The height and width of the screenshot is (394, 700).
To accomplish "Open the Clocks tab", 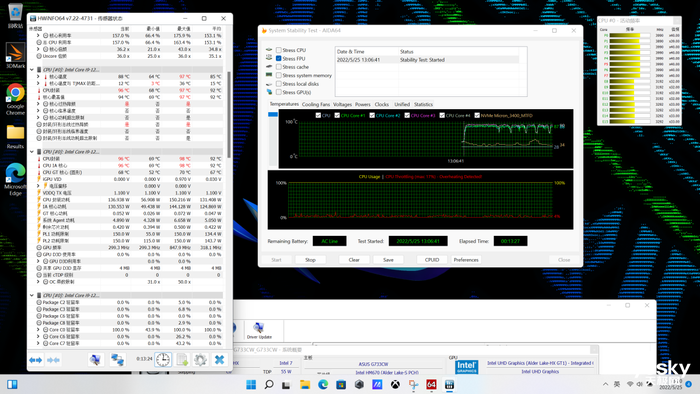I will tap(382, 104).
